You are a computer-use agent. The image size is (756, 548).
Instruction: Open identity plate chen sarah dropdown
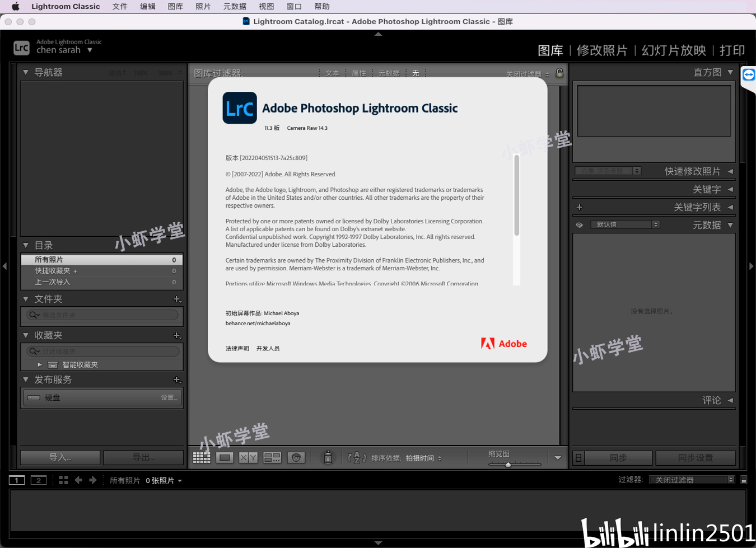point(90,50)
